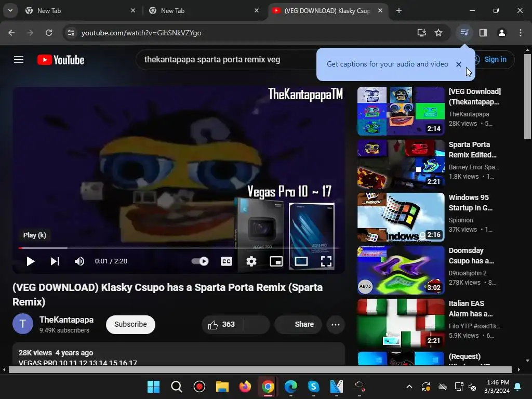
Task: Open Doomsday Csupo title link
Action: pyautogui.click(x=471, y=256)
